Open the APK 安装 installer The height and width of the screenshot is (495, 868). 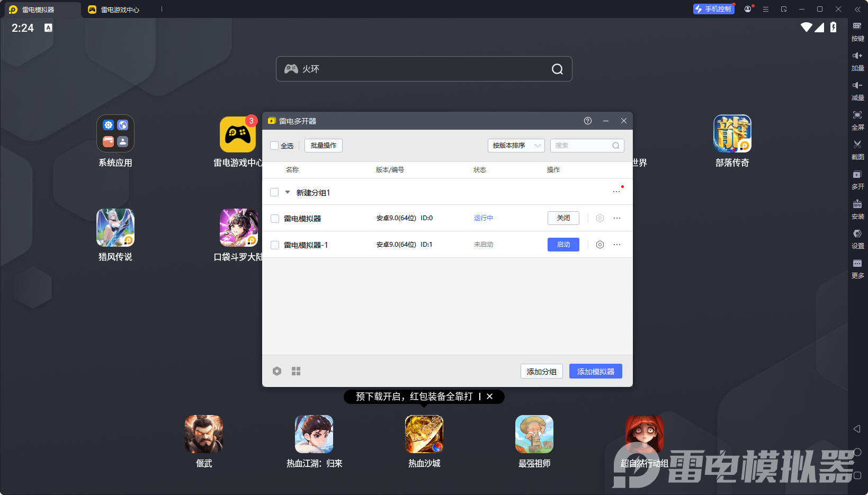[858, 209]
